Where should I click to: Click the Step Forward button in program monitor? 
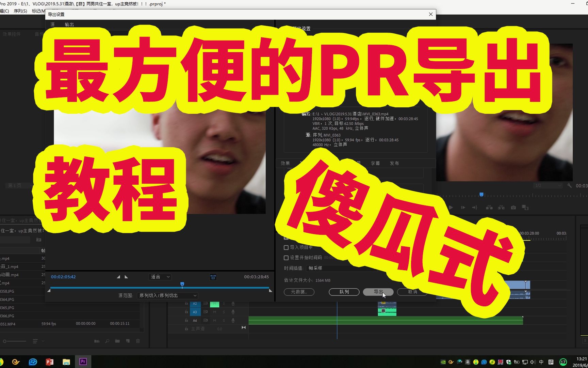[x=463, y=207]
